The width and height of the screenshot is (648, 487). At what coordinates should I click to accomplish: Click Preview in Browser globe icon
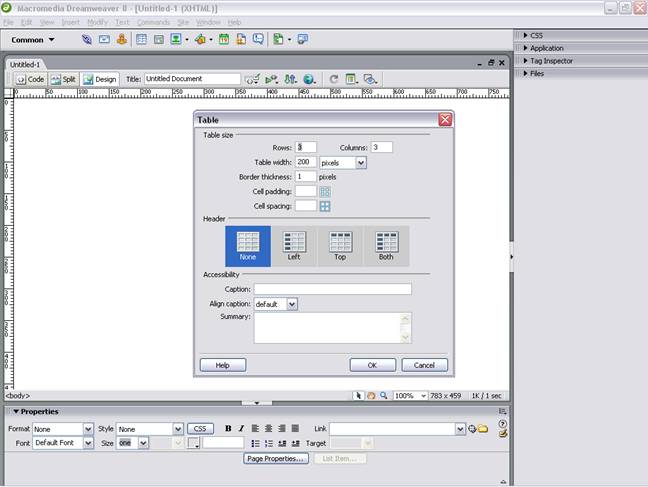tap(309, 79)
